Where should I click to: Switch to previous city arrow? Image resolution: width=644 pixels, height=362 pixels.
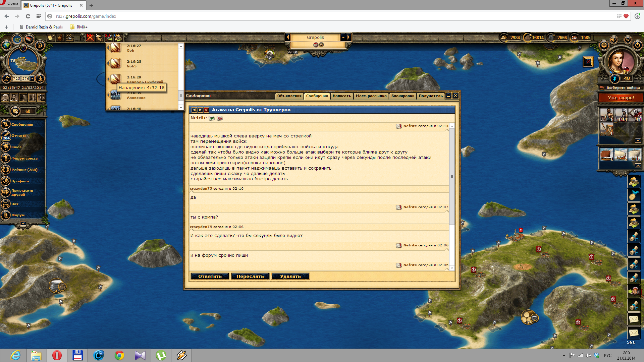[x=287, y=37]
